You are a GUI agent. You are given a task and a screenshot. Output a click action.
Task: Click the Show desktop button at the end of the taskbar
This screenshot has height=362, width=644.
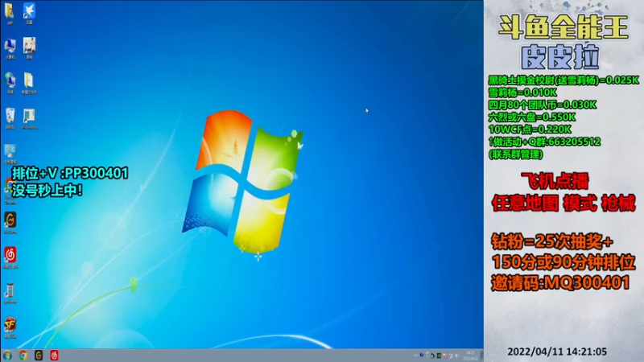[x=481, y=356]
